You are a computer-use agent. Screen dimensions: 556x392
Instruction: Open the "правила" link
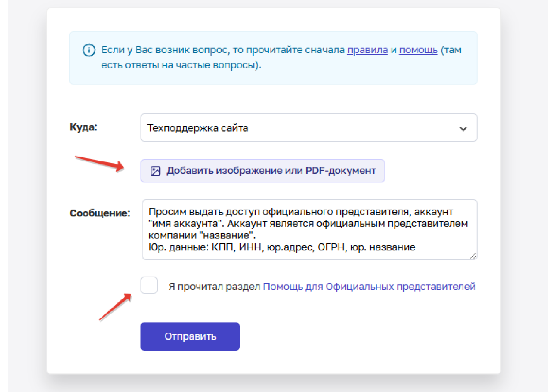[368, 50]
